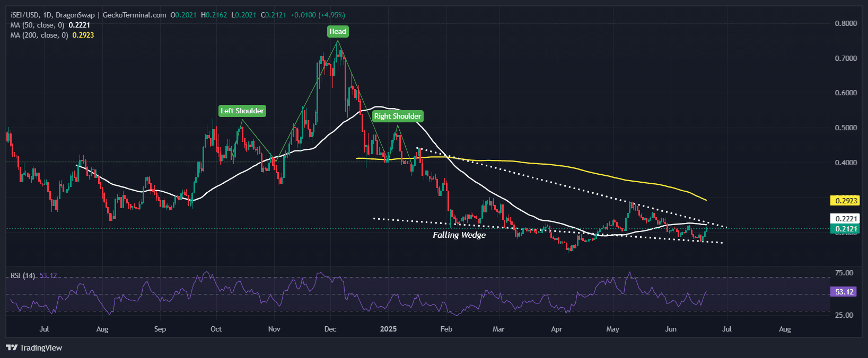Click the RSI (14) indicator legend
The image size is (868, 358).
pos(33,275)
